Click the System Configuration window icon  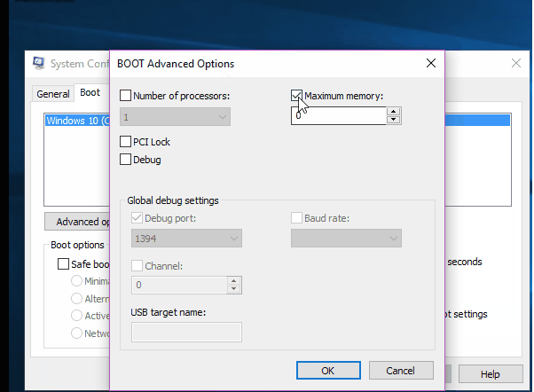tap(40, 63)
